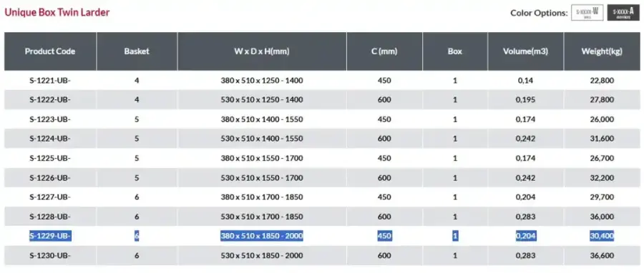Screen dimensions: 644x273
Task: Click product code S-1224-UB-
Action: 50,139
